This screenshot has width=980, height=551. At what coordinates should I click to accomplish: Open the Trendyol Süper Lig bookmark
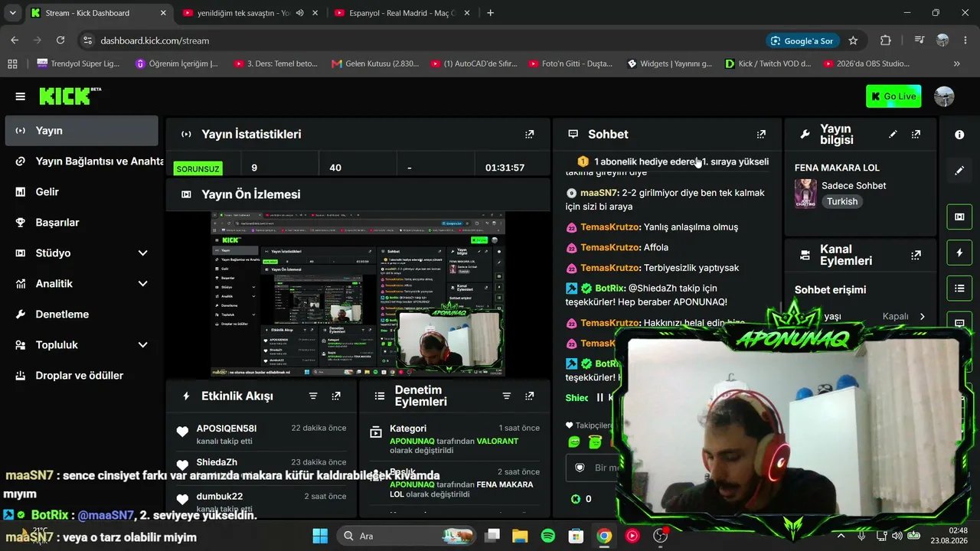click(78, 64)
